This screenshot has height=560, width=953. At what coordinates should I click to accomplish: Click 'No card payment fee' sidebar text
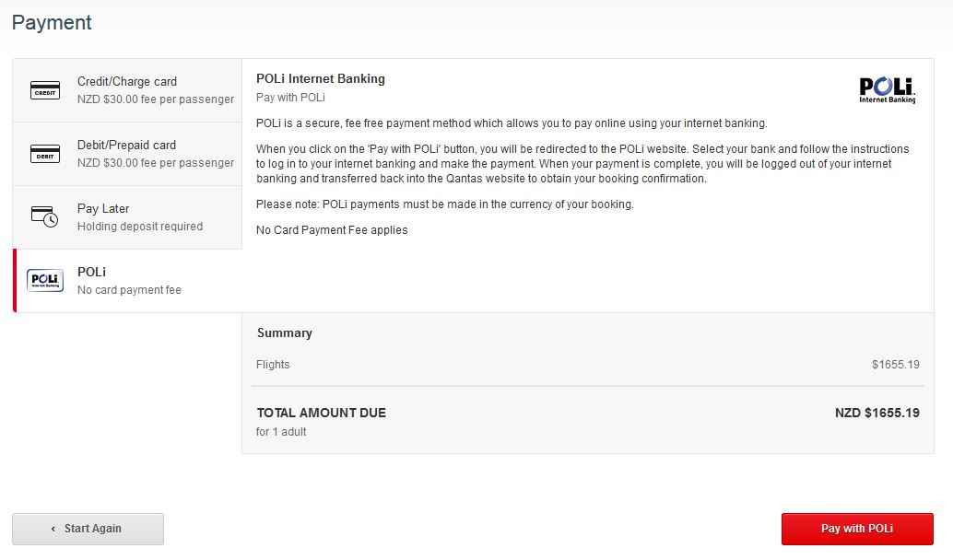point(129,290)
